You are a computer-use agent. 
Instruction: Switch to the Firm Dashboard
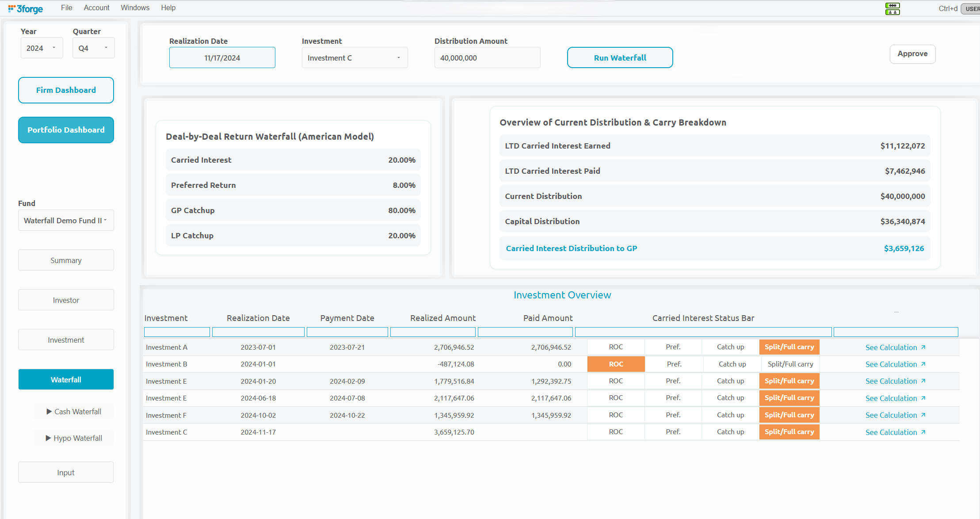pyautogui.click(x=66, y=90)
